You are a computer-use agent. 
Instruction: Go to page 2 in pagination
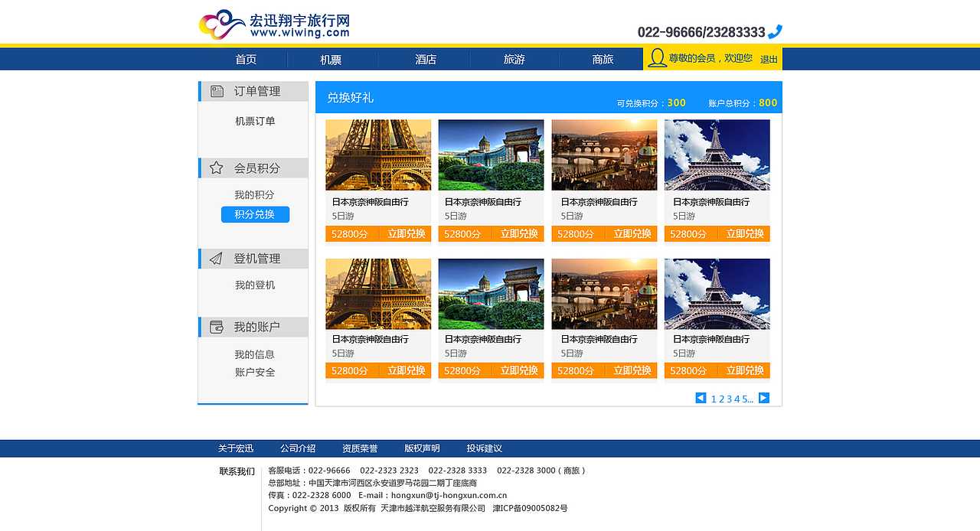click(x=722, y=399)
